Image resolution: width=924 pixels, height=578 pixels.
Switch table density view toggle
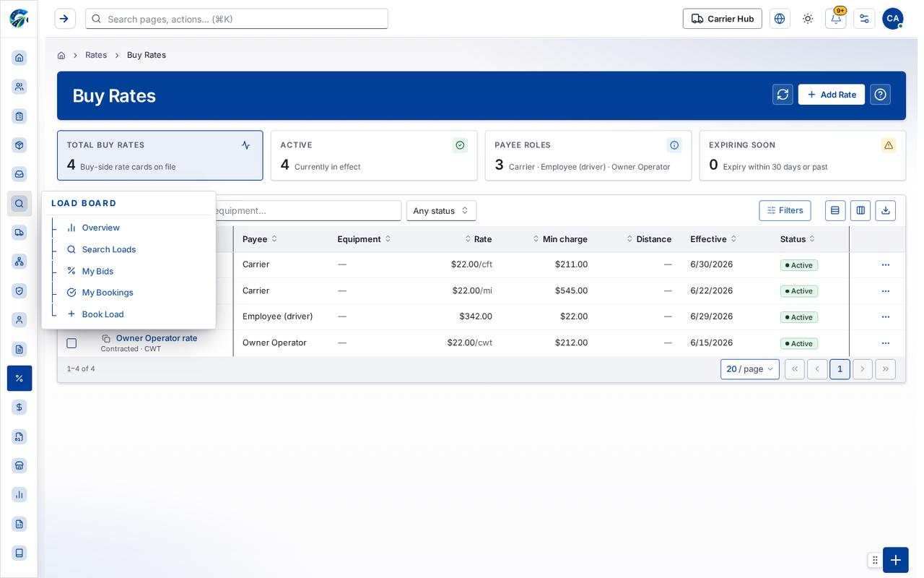(x=835, y=210)
